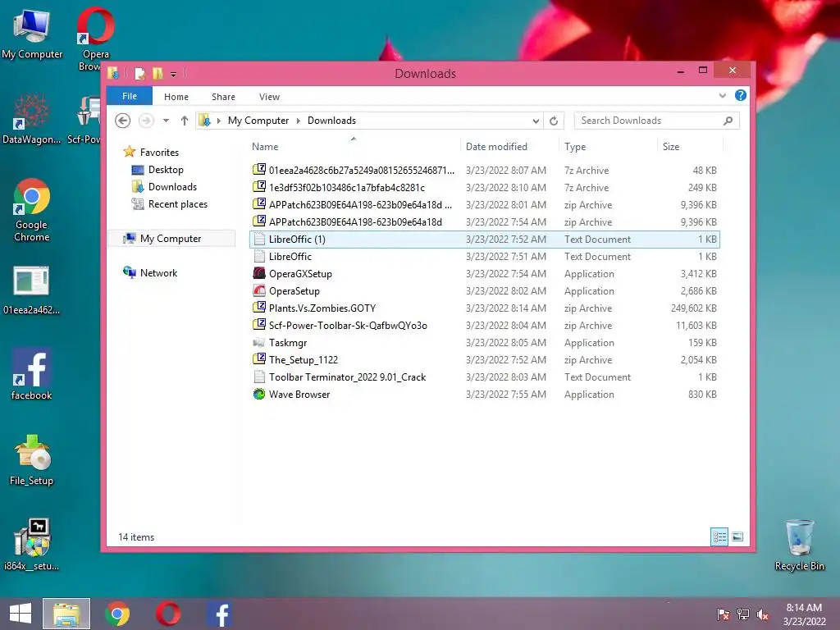840x630 pixels.
Task: Click the New folder quick access icon
Action: coord(157,73)
